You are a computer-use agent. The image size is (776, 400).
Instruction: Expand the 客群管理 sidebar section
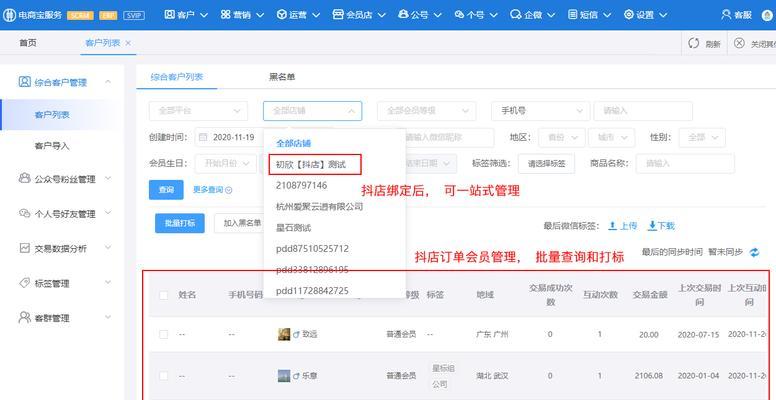coord(108,317)
